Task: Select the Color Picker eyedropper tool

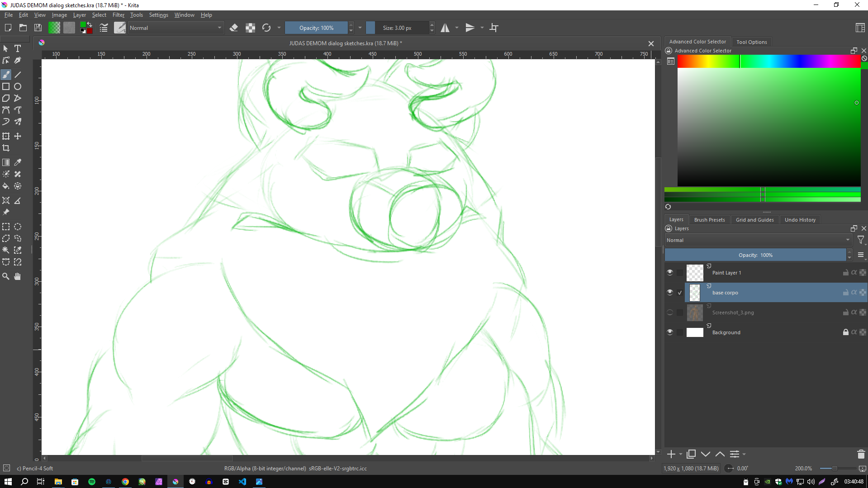Action: pyautogui.click(x=18, y=162)
